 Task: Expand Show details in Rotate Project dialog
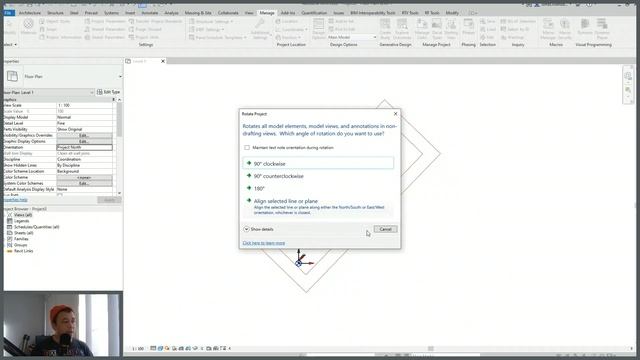[258, 229]
